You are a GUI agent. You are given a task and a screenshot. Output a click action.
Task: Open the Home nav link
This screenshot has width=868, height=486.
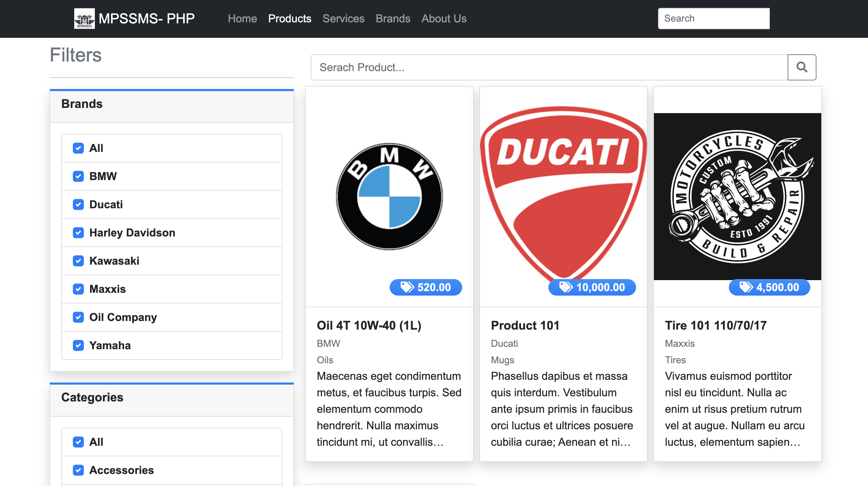pyautogui.click(x=242, y=19)
